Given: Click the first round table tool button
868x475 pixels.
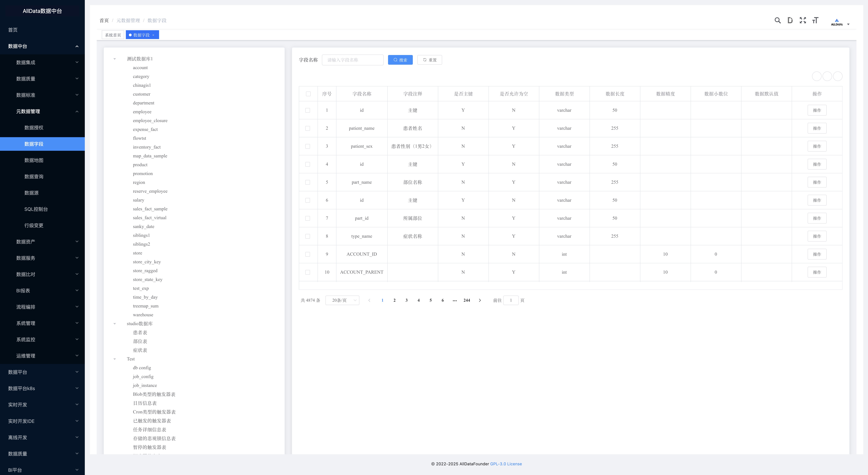Looking at the screenshot, I should pos(817,76).
